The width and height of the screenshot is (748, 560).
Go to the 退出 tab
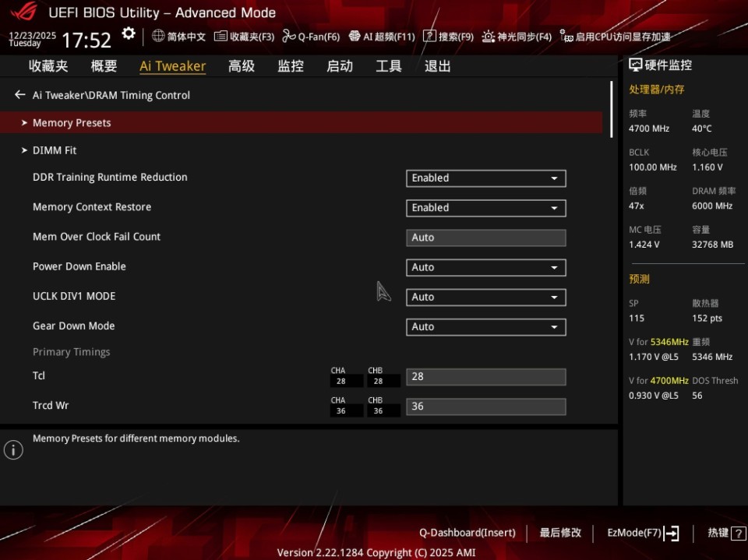[437, 66]
